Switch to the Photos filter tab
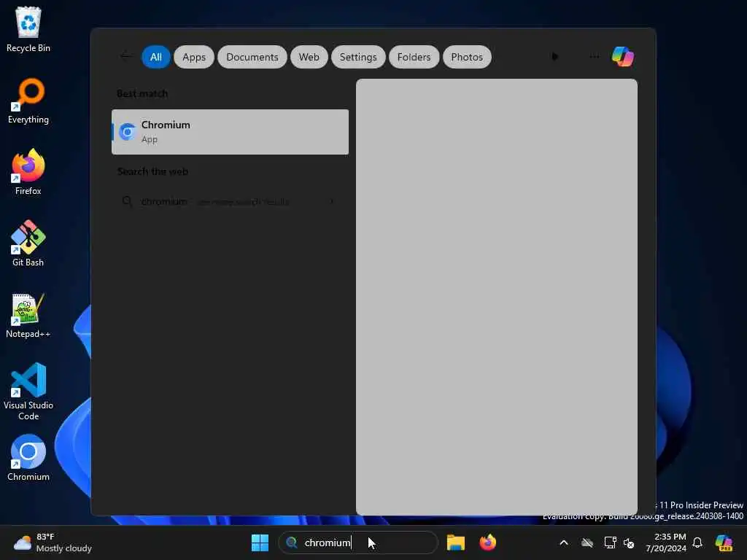This screenshot has height=560, width=747. [x=467, y=57]
